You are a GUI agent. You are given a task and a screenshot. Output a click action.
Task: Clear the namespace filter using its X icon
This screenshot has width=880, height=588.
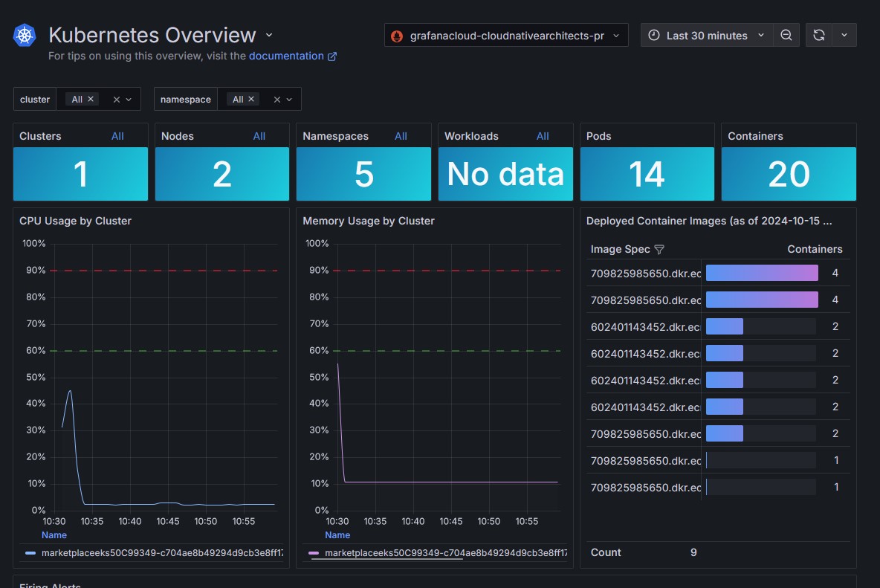tap(277, 100)
